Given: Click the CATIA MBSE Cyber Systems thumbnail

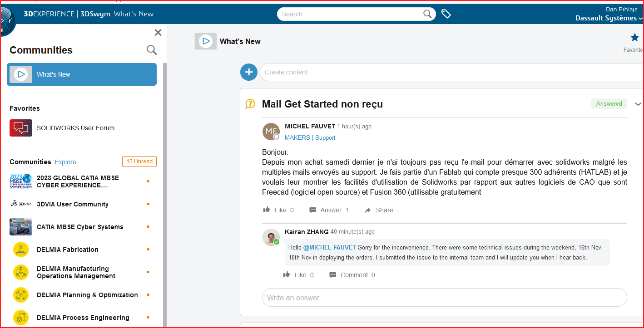Looking at the screenshot, I should pos(21,227).
